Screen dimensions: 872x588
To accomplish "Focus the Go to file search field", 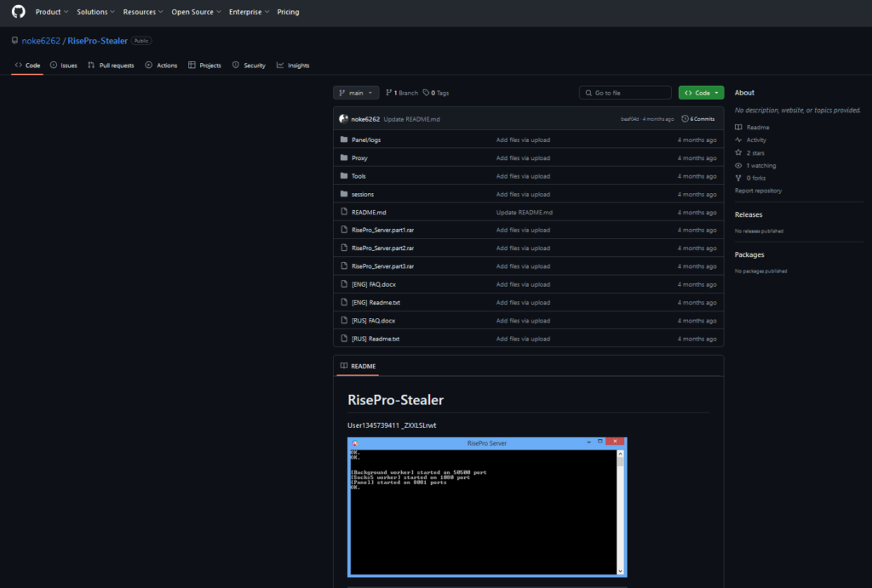I will pos(625,93).
